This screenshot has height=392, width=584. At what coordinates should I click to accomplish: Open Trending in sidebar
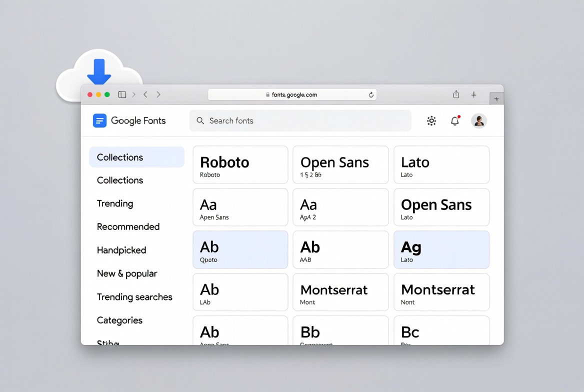115,203
